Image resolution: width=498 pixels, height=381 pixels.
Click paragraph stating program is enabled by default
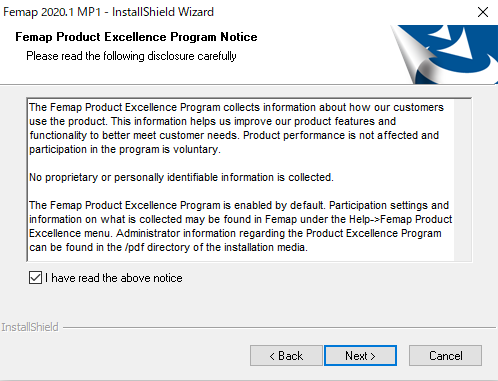[240, 226]
